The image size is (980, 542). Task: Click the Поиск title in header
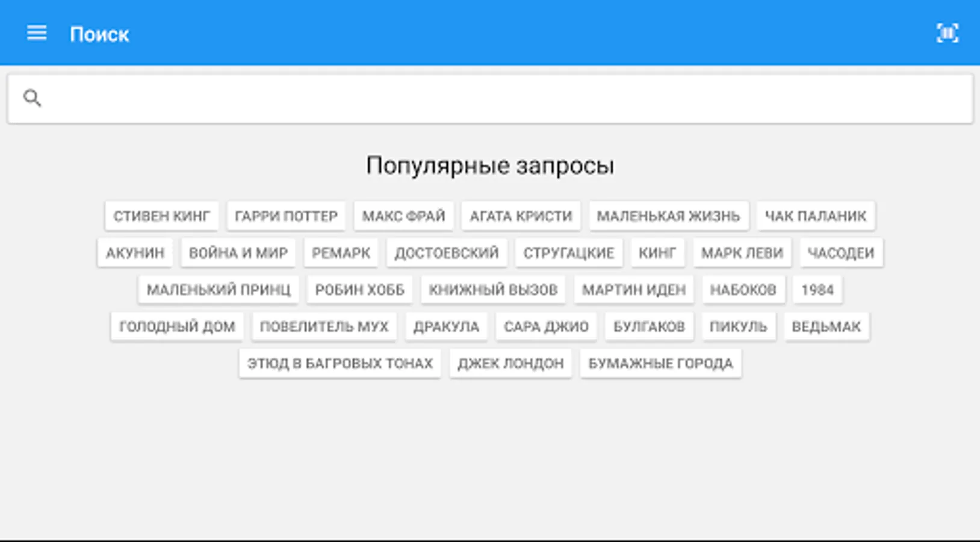click(x=99, y=34)
